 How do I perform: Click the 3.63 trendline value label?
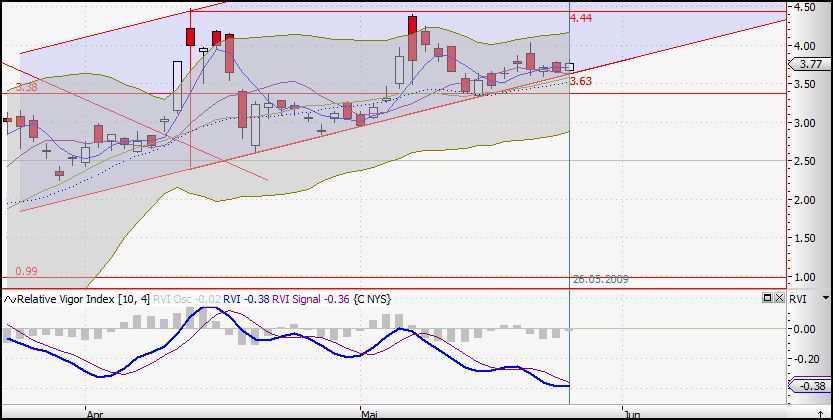[x=581, y=81]
